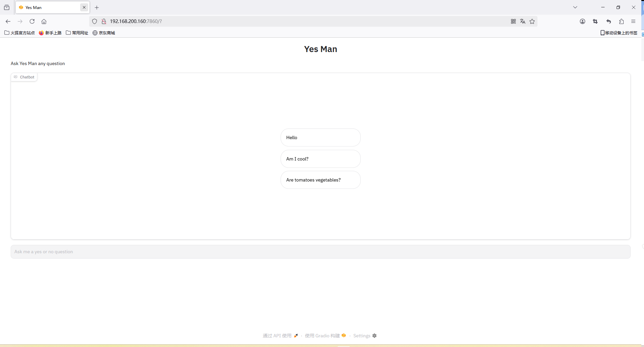The width and height of the screenshot is (644, 347).
Task: Choose Are tomatoes vegetables? example
Action: pos(321,180)
